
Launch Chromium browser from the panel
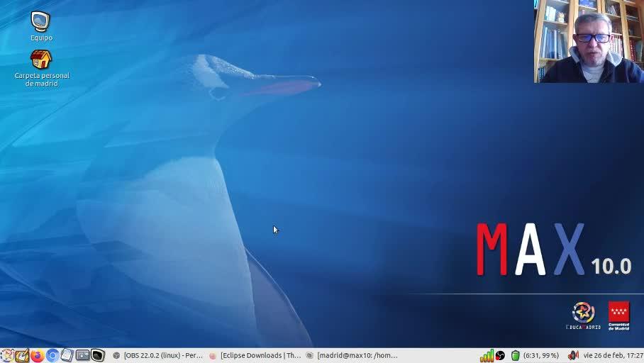(x=52, y=356)
